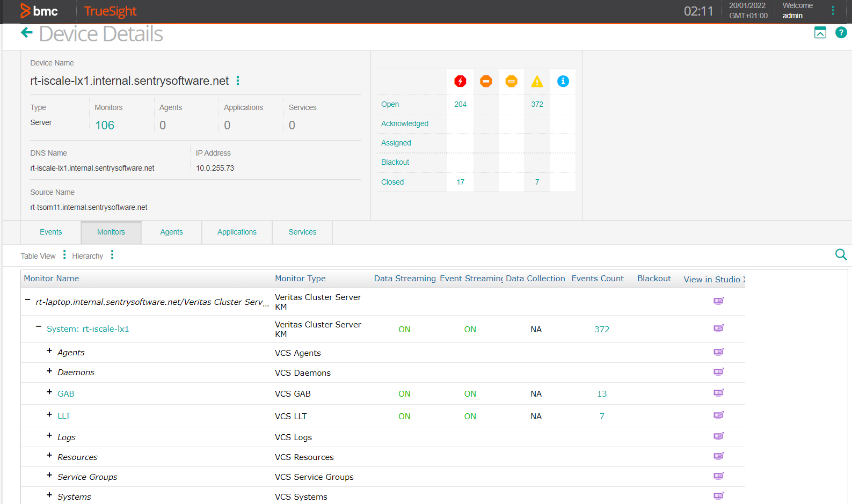Expand the LLT monitor node
Viewport: 852px width, 504px height.
click(x=49, y=414)
